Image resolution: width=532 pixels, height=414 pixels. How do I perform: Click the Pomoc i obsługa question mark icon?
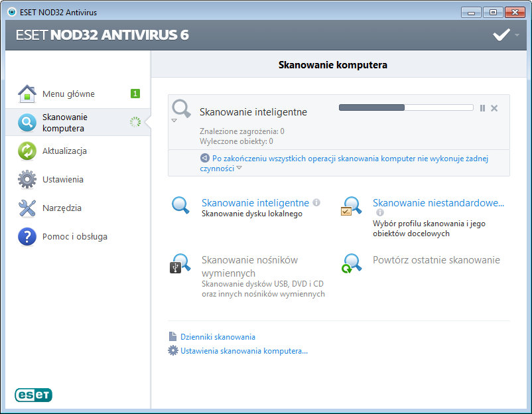27,236
